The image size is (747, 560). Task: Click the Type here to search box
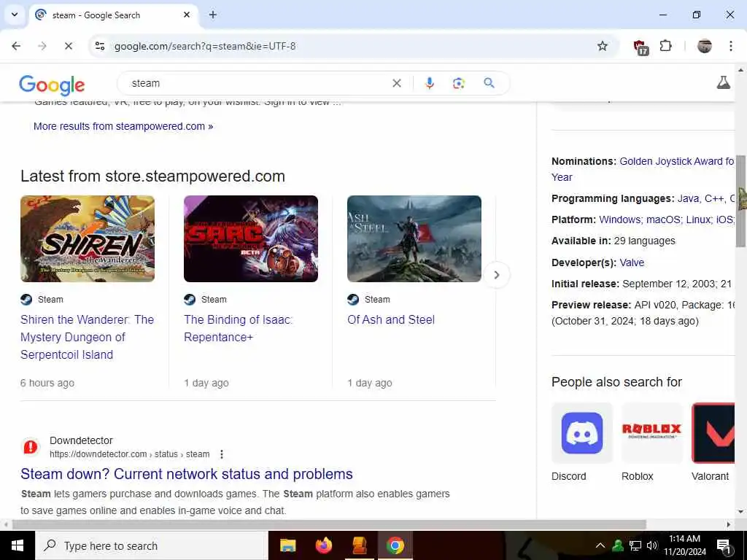(152, 545)
